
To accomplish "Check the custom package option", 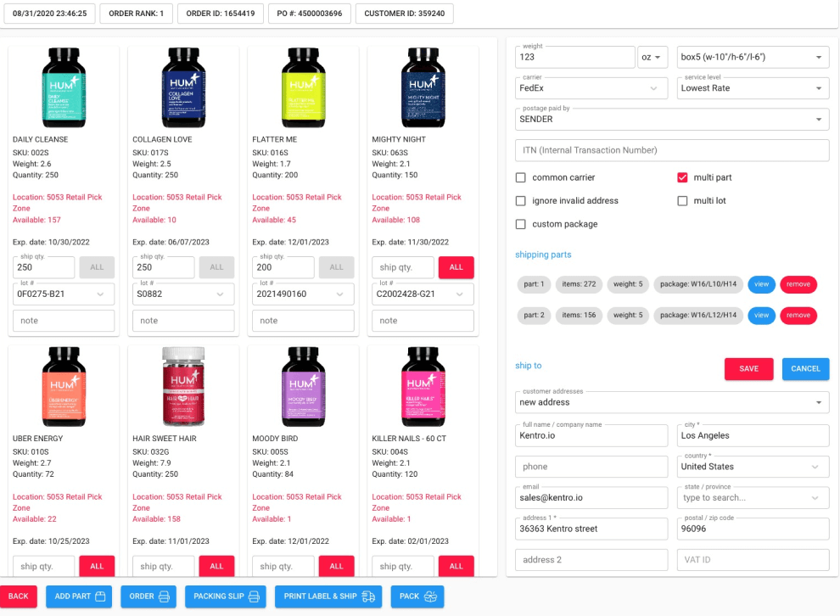I will (x=521, y=224).
